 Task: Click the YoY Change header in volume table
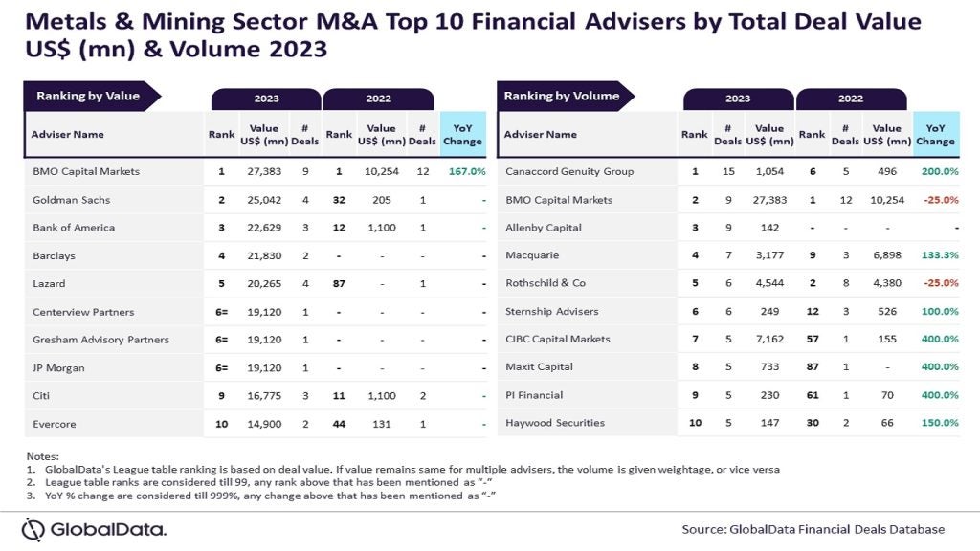(935, 134)
